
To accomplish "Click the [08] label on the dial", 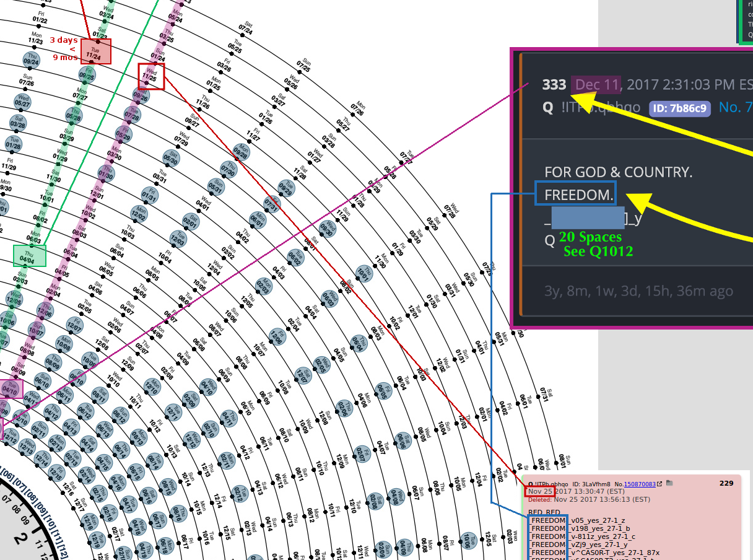I will (32, 496).
